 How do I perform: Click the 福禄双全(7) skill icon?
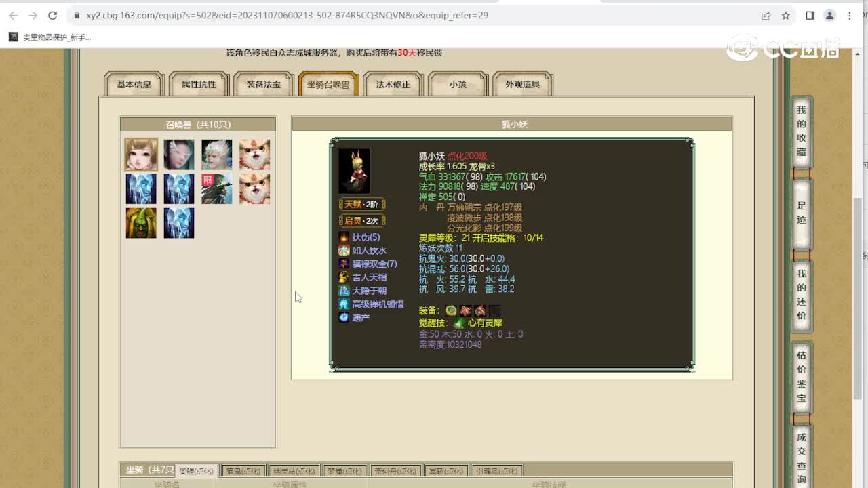click(x=344, y=264)
